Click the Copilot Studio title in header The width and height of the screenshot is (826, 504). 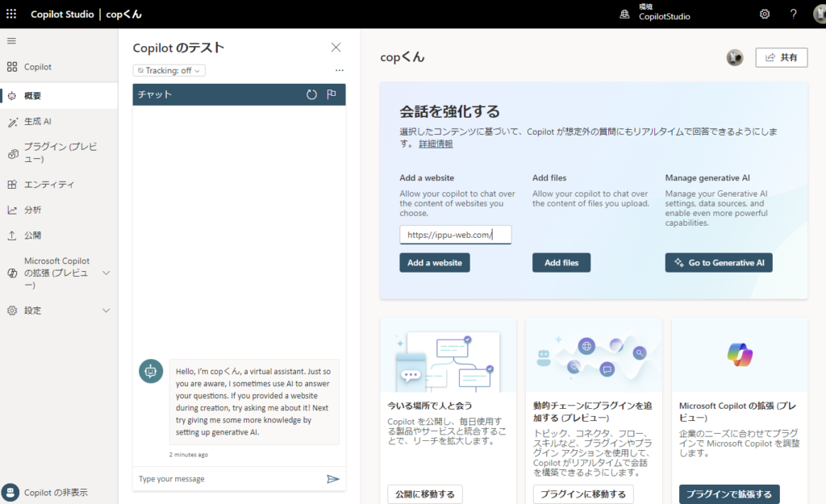62,15
